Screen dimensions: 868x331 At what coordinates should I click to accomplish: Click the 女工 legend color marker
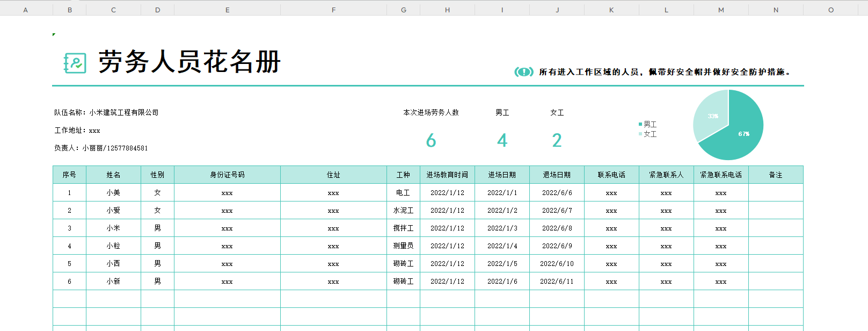tap(640, 134)
